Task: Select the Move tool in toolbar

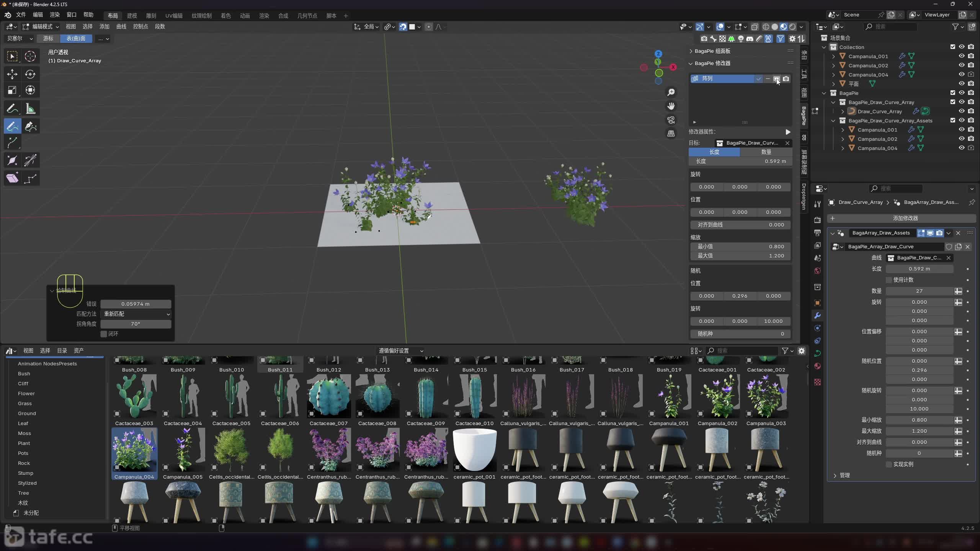Action: tap(12, 74)
